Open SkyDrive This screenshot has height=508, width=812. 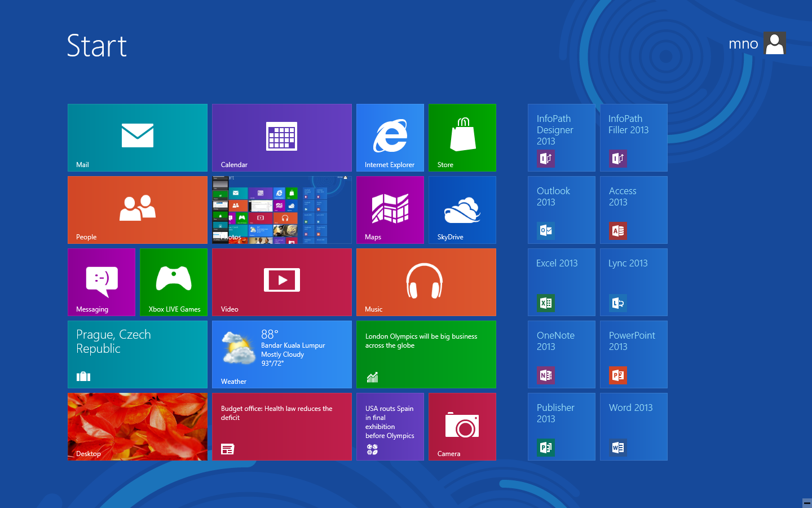(x=462, y=209)
